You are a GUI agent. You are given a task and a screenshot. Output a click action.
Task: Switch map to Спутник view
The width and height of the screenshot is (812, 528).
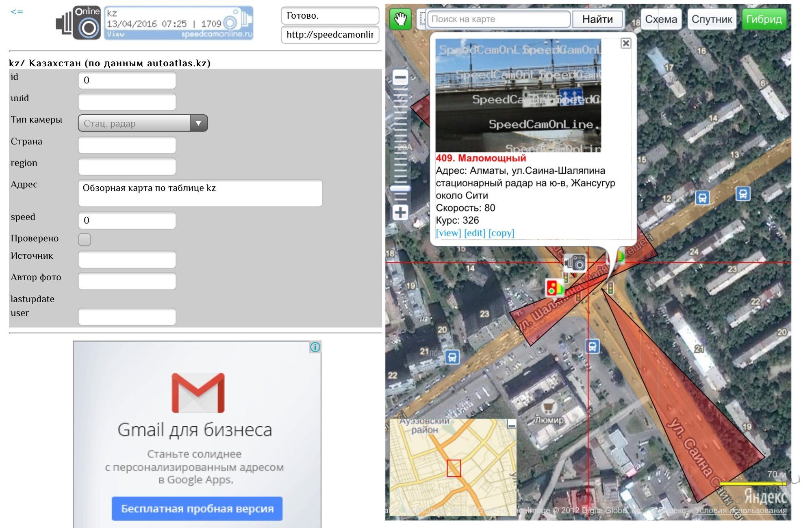tap(712, 19)
